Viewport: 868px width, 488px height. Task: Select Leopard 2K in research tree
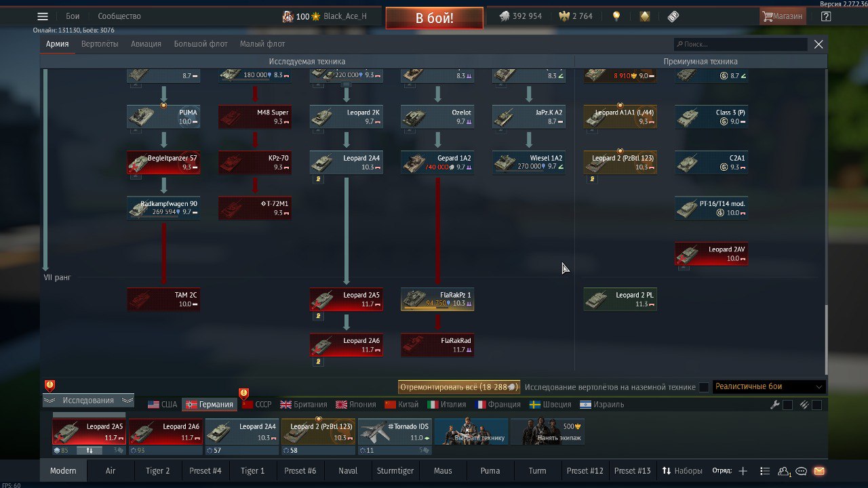[x=347, y=117]
